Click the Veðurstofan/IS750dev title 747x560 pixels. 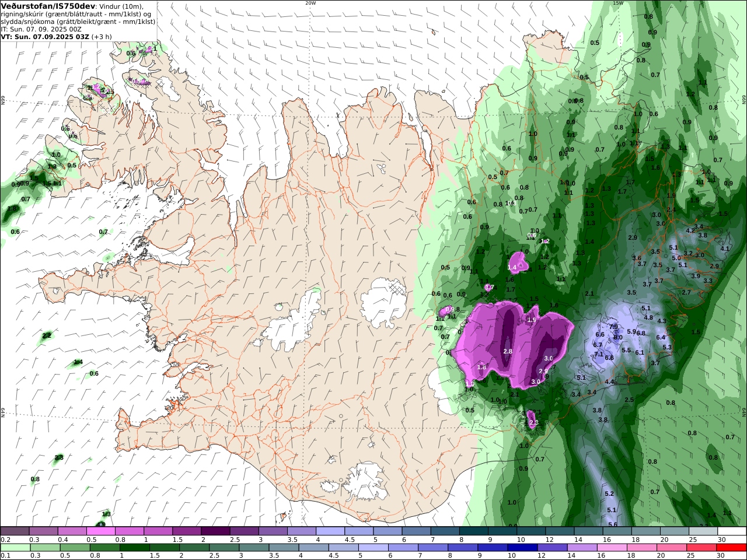pos(48,6)
